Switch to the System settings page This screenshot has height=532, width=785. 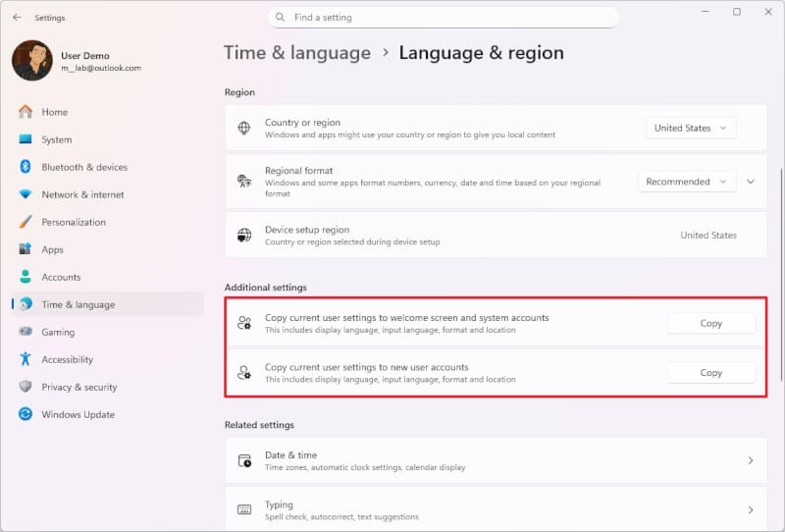click(56, 139)
